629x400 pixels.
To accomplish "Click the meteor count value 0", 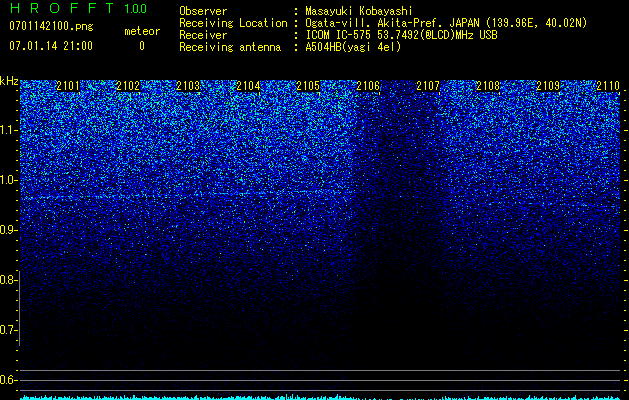I will coord(142,46).
